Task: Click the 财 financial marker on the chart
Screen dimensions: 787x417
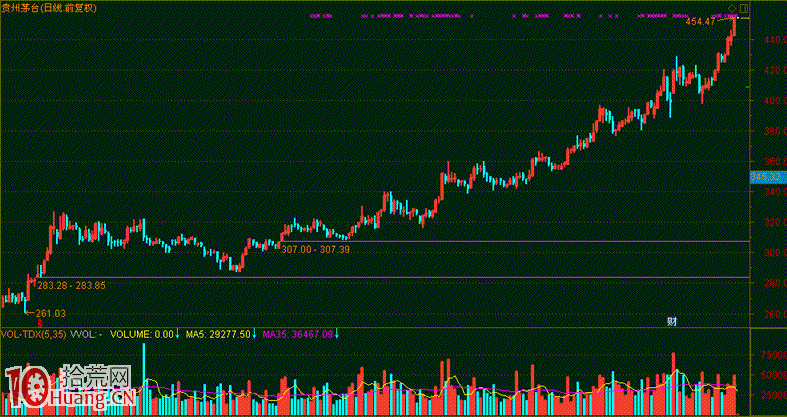Action: point(672,322)
